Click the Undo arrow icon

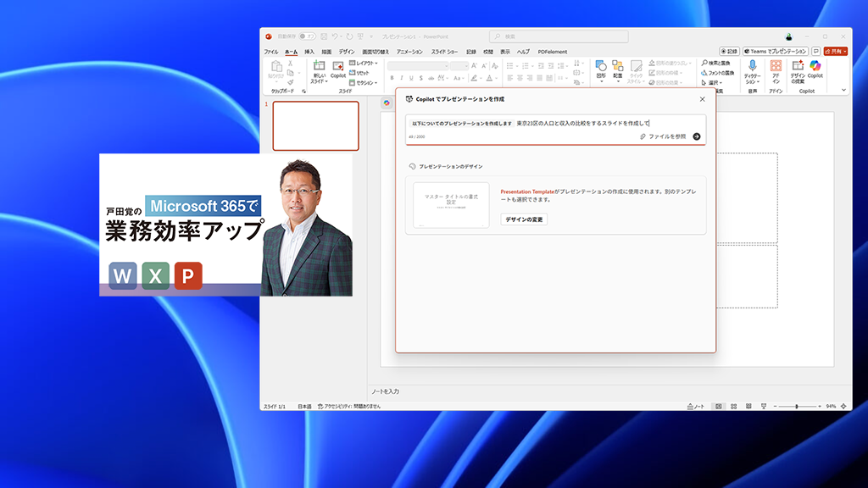[x=335, y=36]
